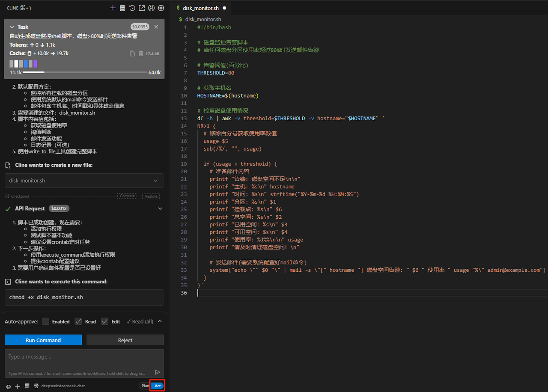This screenshot has width=548, height=392.
Task: Expand the API Request details chevron
Action: [x=160, y=208]
